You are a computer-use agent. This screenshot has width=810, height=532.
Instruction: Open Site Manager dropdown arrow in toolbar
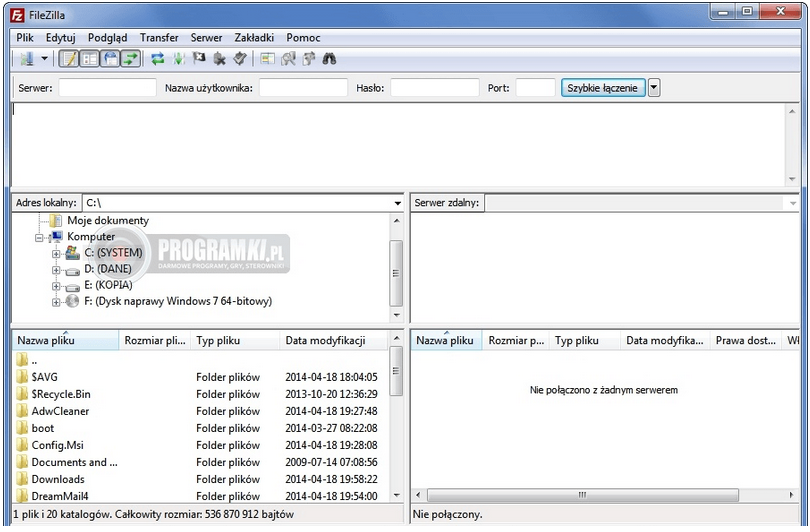(x=44, y=59)
